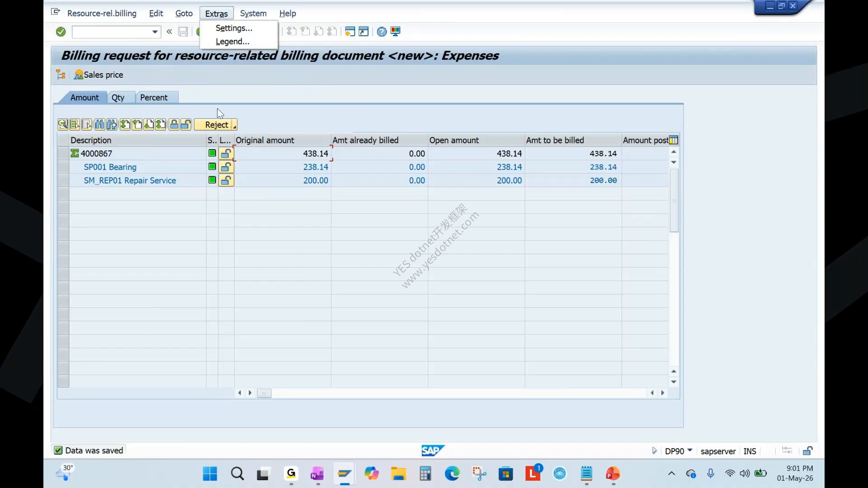868x488 pixels.
Task: Toggle the lock button on SP001 Bearing row
Action: pyautogui.click(x=226, y=167)
